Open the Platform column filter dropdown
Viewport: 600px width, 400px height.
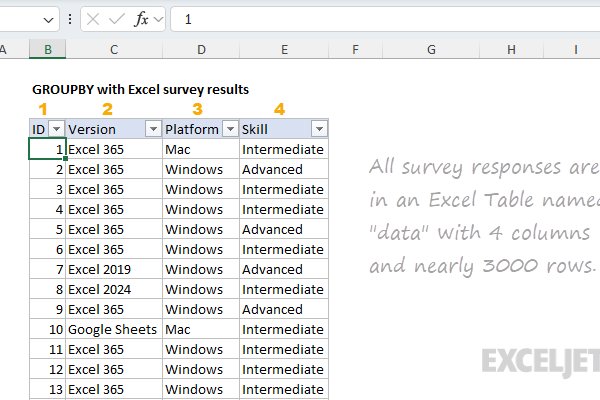click(230, 129)
